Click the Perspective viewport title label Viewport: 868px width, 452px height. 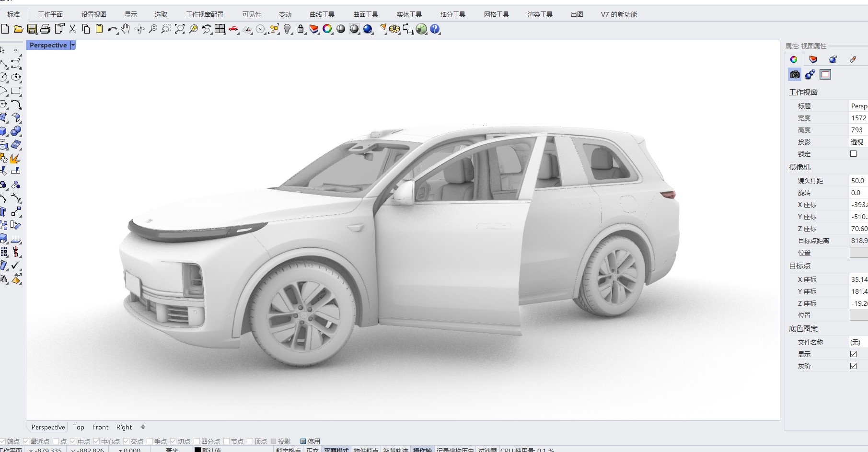pyautogui.click(x=48, y=45)
